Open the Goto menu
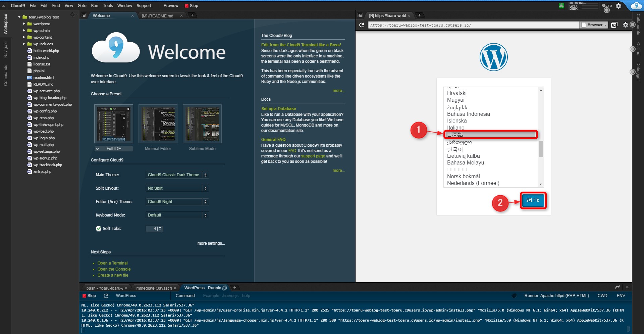The image size is (644, 334). pyautogui.click(x=82, y=6)
